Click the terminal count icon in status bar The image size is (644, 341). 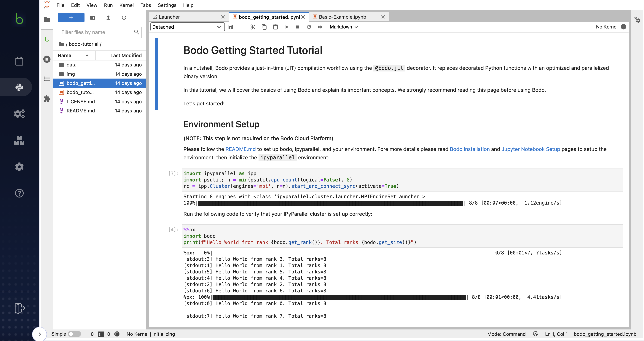point(101,334)
